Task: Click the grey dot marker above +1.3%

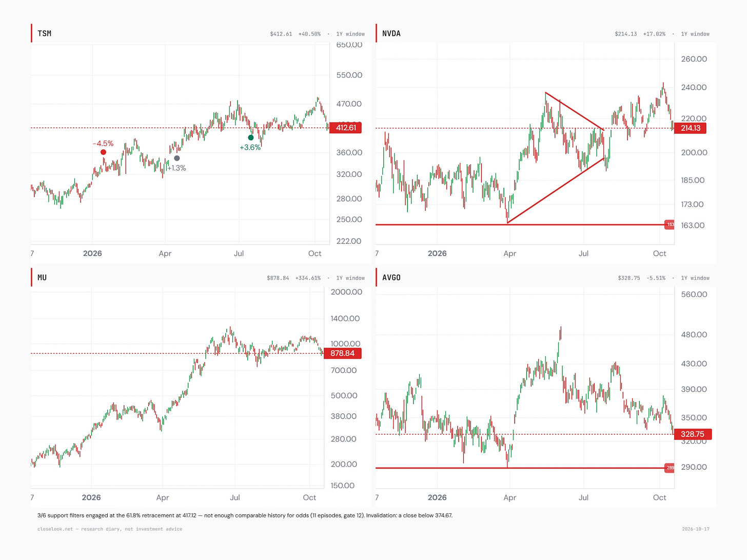Action: click(x=177, y=158)
